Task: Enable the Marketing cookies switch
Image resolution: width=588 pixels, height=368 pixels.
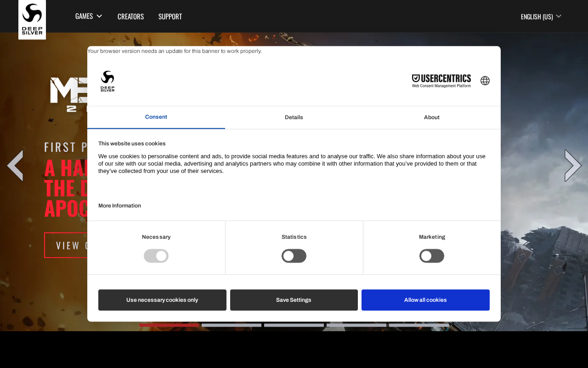Action: point(432,256)
